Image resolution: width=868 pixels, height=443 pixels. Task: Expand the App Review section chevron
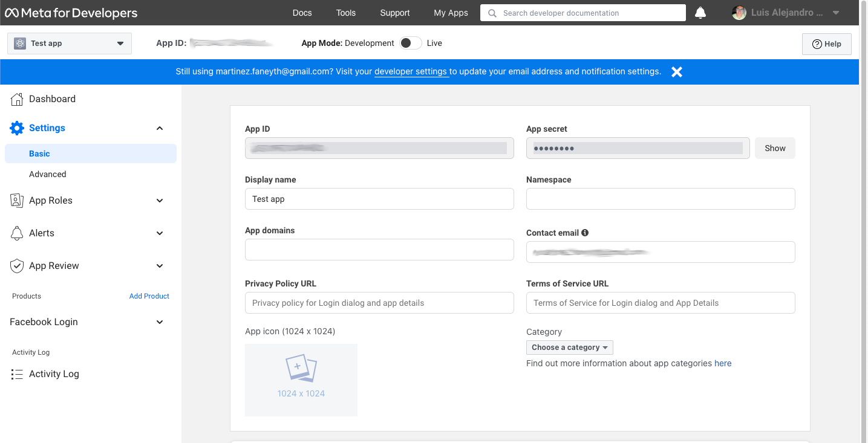coord(160,266)
